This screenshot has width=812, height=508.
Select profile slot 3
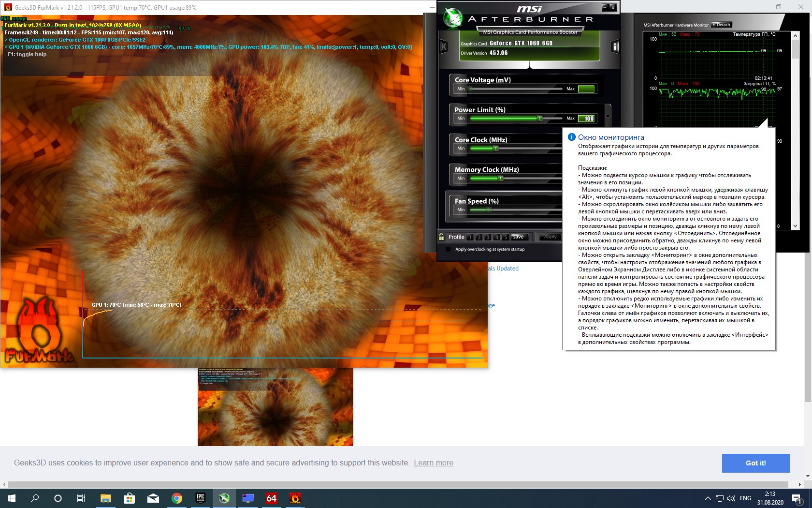click(488, 237)
